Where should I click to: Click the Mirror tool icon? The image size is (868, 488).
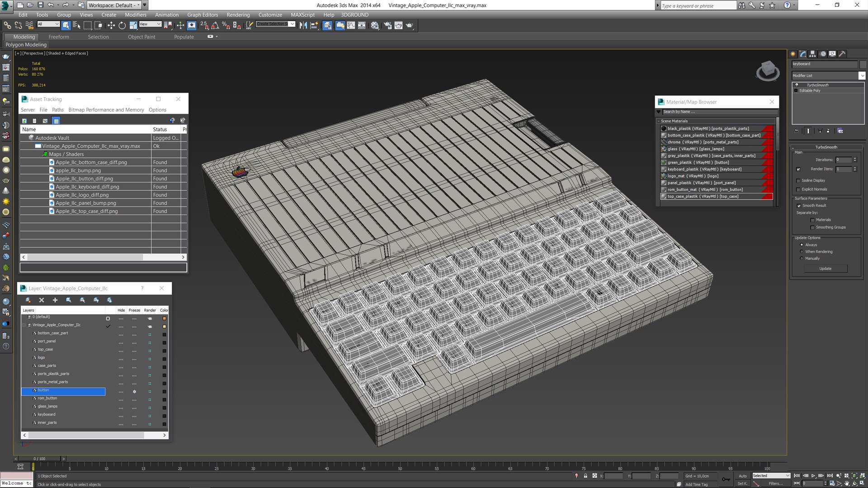pyautogui.click(x=303, y=26)
